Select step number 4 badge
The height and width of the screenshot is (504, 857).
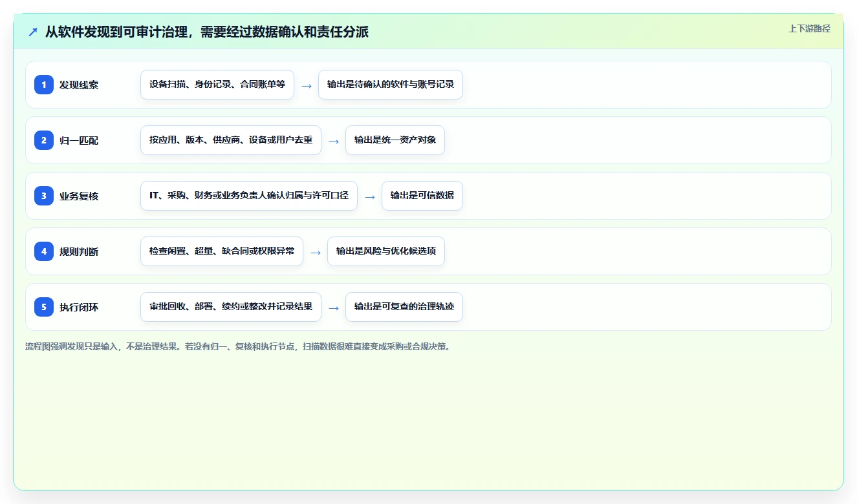pyautogui.click(x=44, y=251)
